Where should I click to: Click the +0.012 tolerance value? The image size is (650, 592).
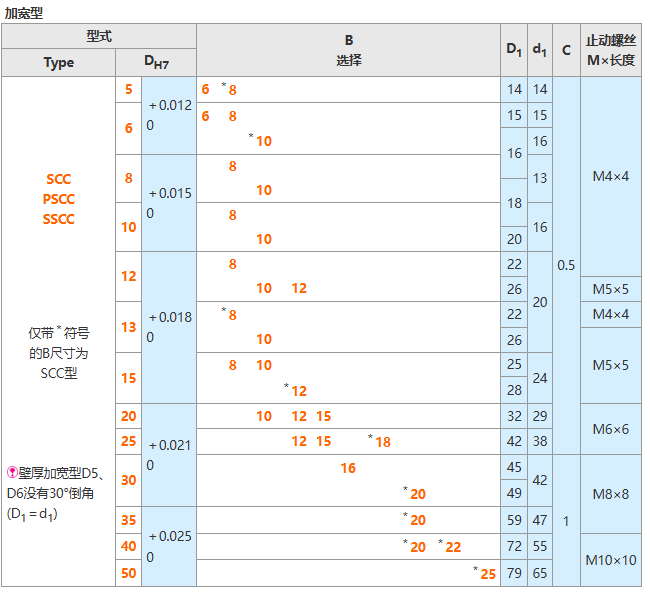pyautogui.click(x=170, y=105)
